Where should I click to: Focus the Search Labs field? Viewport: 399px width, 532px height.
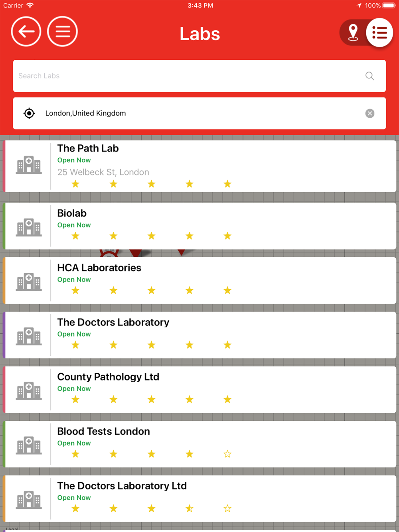(199, 76)
